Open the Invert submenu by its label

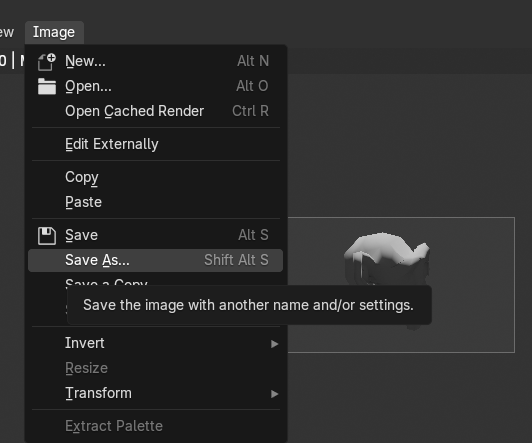(85, 343)
